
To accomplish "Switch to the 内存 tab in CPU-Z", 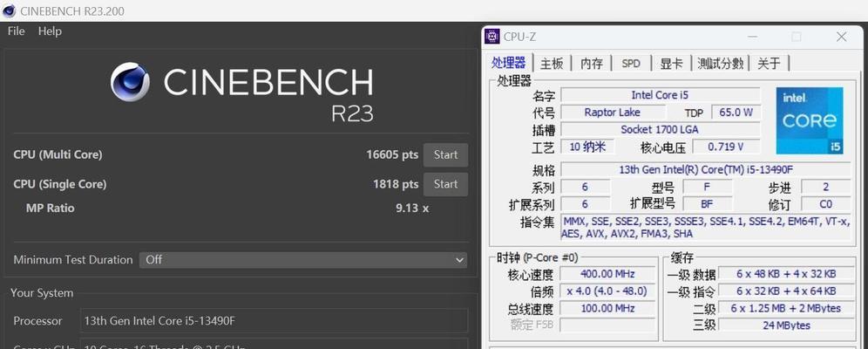I will (591, 64).
